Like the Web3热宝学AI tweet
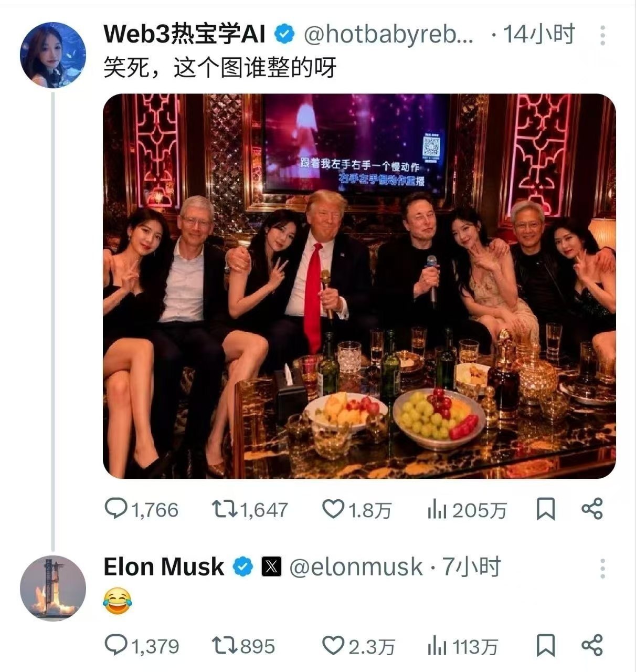The image size is (636, 672). 357,509
